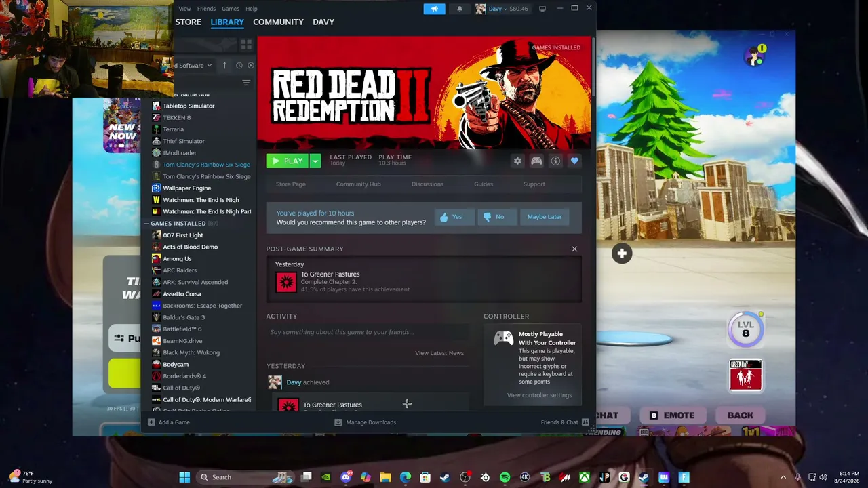
Task: Open the Microsoft Store taskbar icon
Action: tap(425, 477)
